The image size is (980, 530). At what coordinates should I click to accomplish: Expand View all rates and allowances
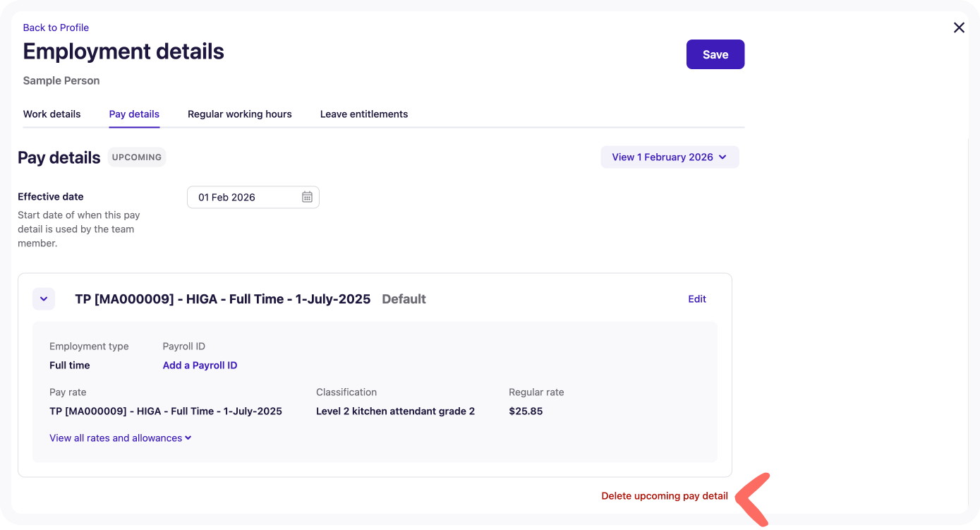point(120,438)
